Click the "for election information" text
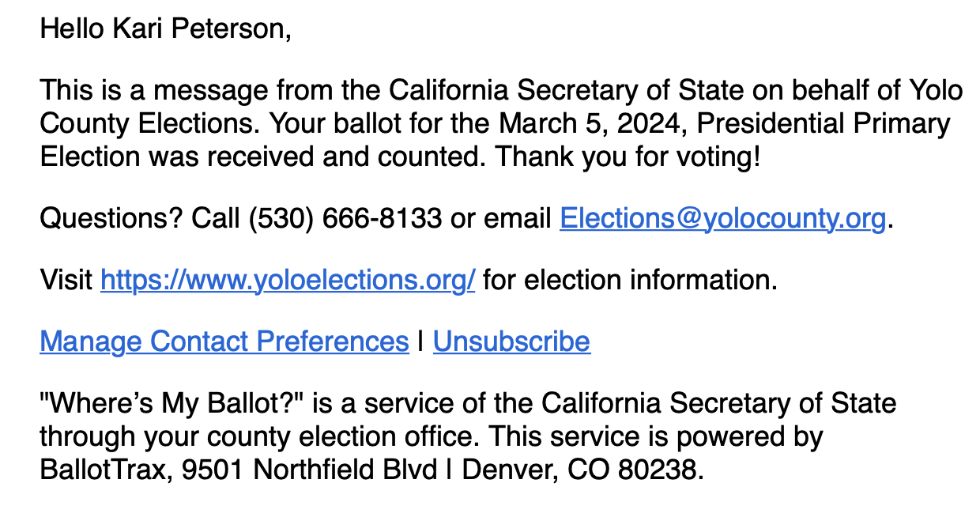980x517 pixels. 630,280
